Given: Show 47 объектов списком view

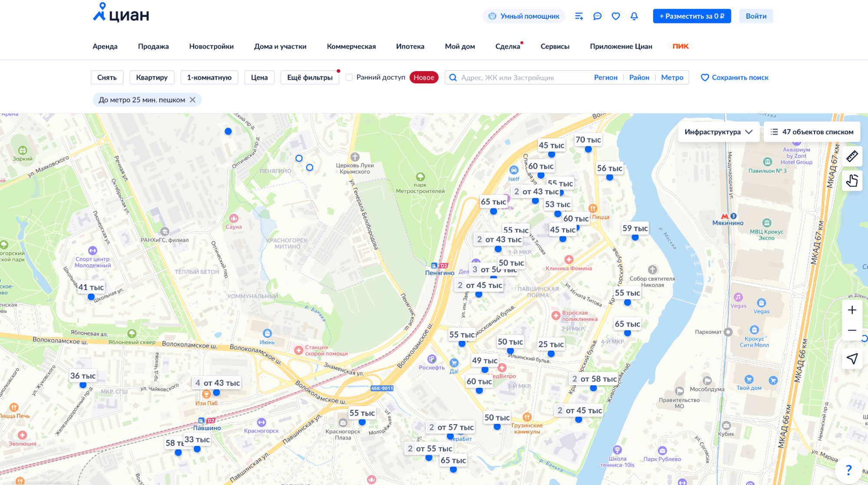Looking at the screenshot, I should (812, 132).
